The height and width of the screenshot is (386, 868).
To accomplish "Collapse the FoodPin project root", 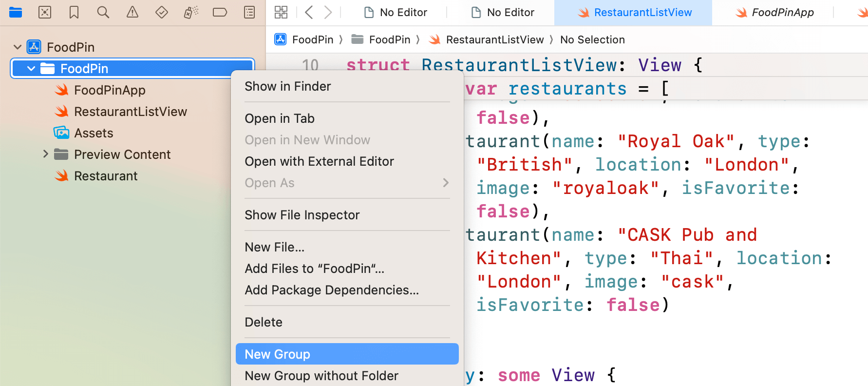I will (18, 47).
